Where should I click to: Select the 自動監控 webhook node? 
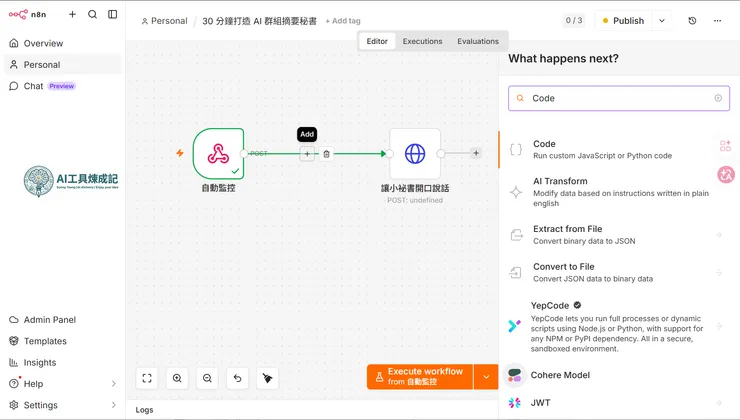(x=219, y=154)
